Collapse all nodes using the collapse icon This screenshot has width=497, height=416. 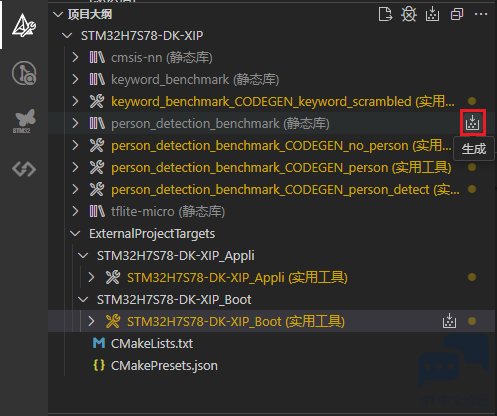tap(457, 14)
